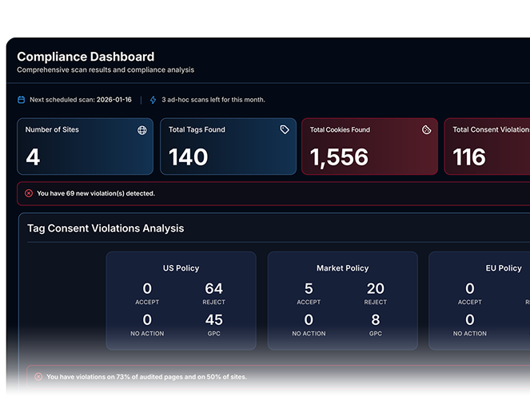
Task: Open the Number of Sites card showing 4
Action: click(85, 147)
